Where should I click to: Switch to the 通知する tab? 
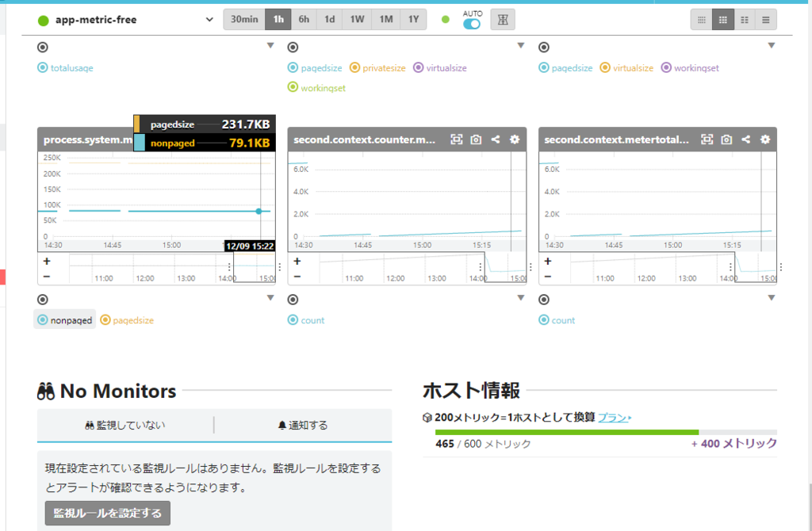303,426
